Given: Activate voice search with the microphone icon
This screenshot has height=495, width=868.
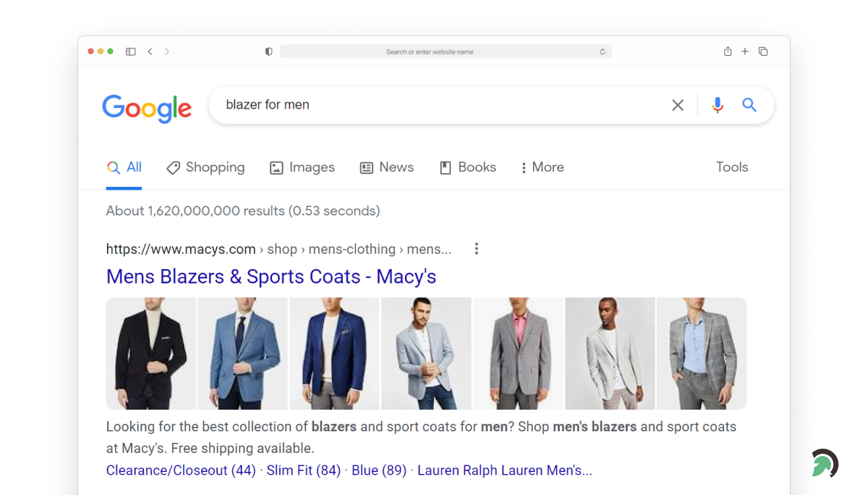Looking at the screenshot, I should click(x=717, y=105).
